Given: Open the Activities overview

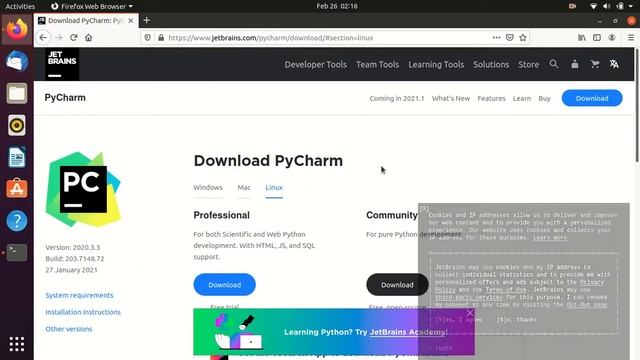Looking at the screenshot, I should click(20, 6).
